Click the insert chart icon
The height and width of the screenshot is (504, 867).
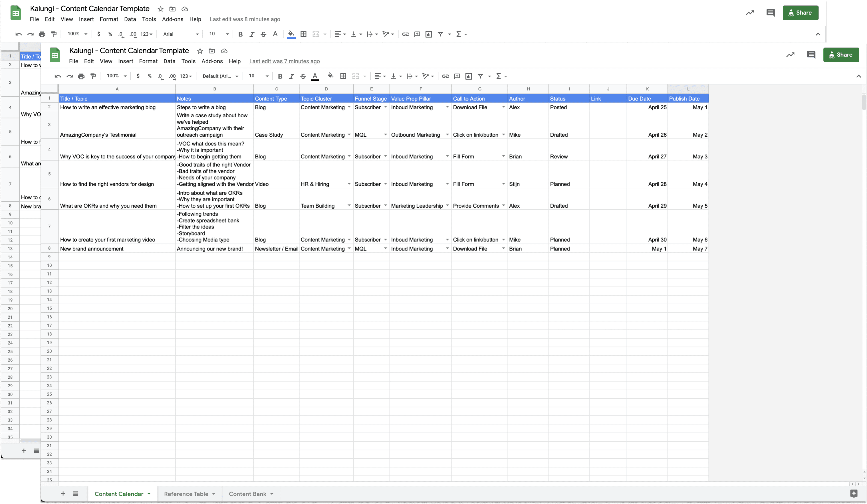(468, 76)
